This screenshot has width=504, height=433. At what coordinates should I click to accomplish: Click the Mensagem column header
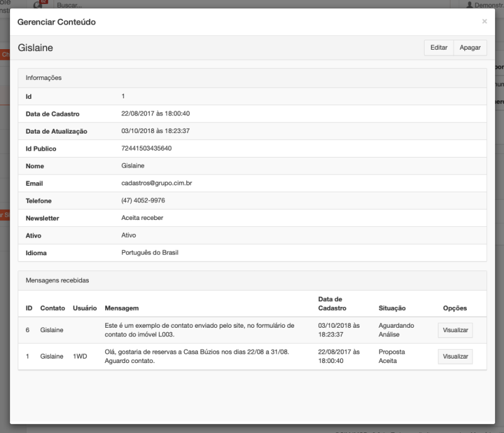(x=122, y=308)
